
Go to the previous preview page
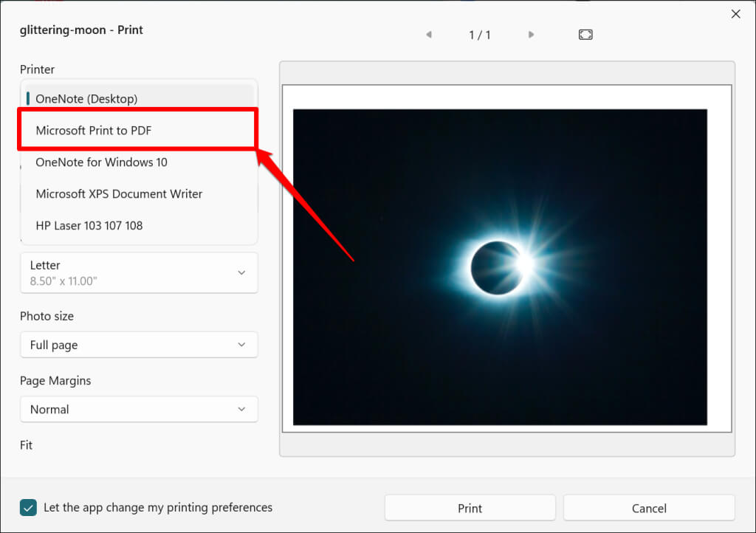(x=428, y=35)
